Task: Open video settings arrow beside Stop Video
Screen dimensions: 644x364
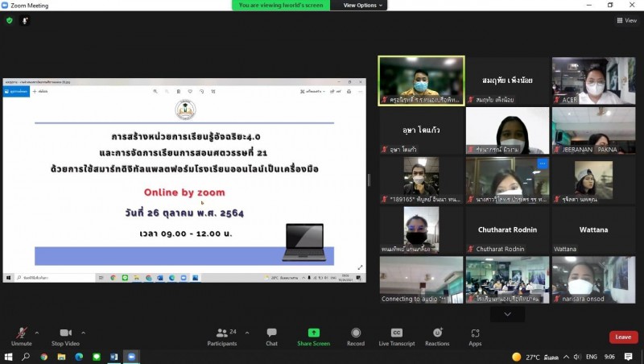Action: 83,332
